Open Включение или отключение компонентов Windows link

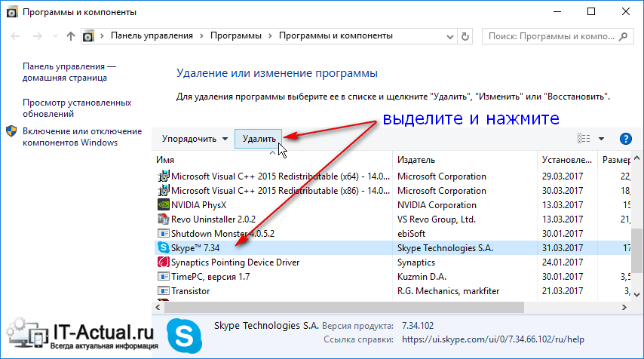pyautogui.click(x=71, y=137)
